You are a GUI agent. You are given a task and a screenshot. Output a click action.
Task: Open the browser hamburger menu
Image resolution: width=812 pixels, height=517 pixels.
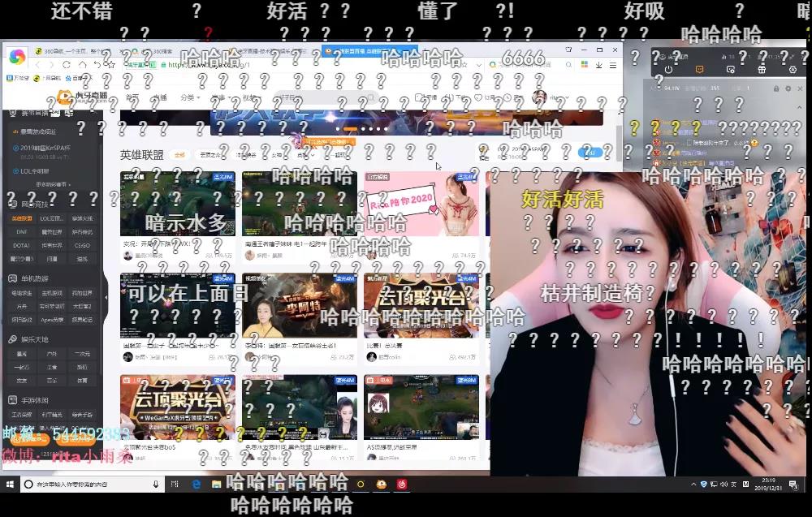pyautogui.click(x=612, y=65)
